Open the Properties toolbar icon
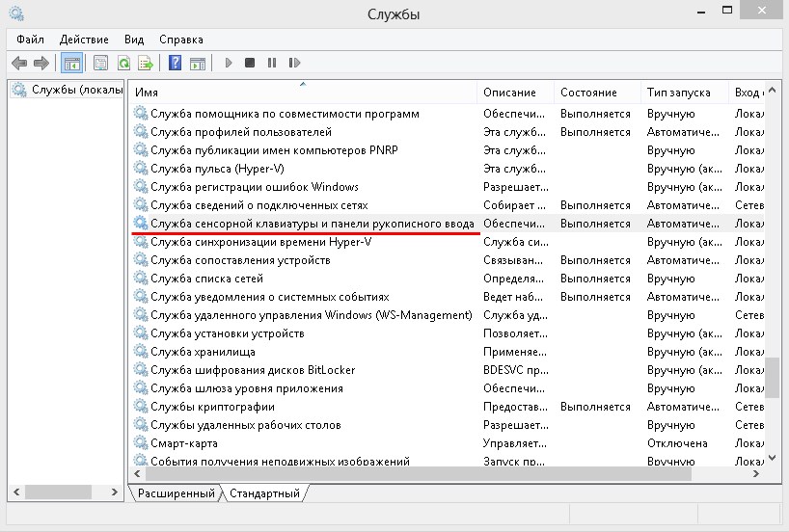The image size is (789, 532). click(x=100, y=63)
